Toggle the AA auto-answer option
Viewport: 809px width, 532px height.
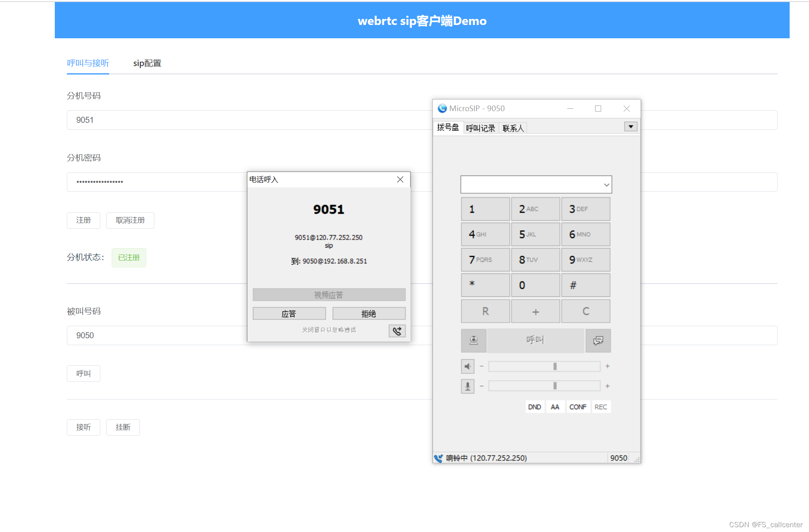[x=555, y=407]
